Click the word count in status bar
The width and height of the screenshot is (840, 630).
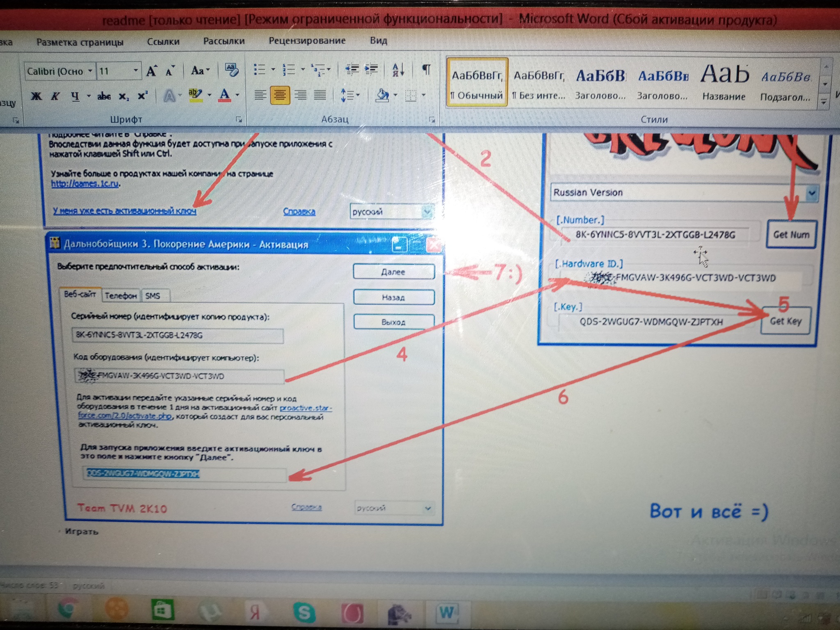[x=30, y=585]
